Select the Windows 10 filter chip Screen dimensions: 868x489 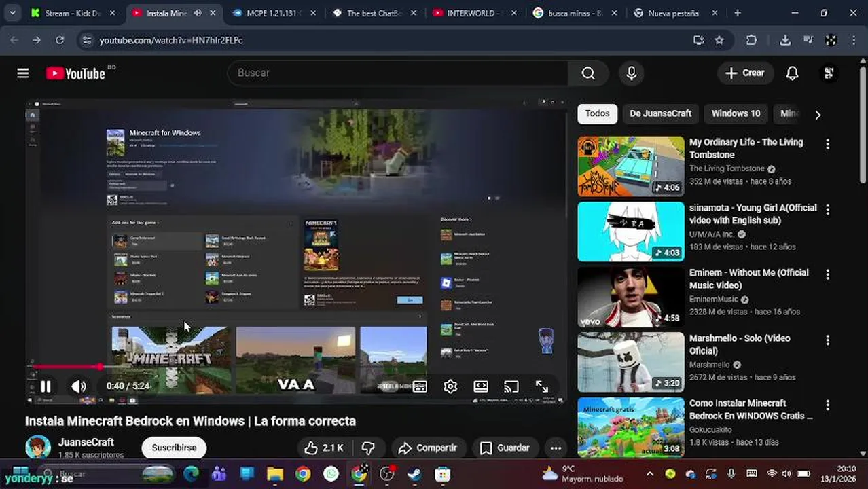click(736, 113)
